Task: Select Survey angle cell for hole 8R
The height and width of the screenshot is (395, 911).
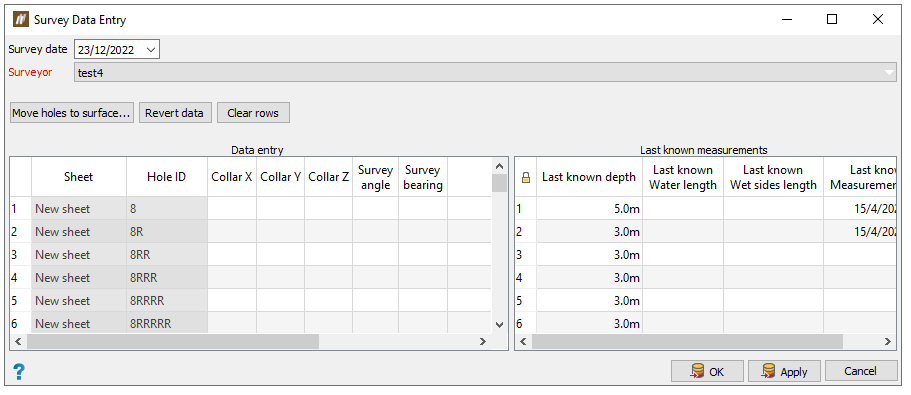Action: (375, 231)
